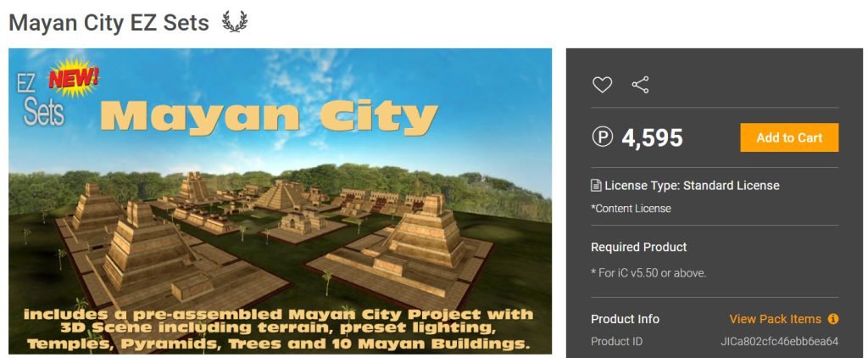
Task: Click the circled P points icon
Action: click(x=603, y=137)
